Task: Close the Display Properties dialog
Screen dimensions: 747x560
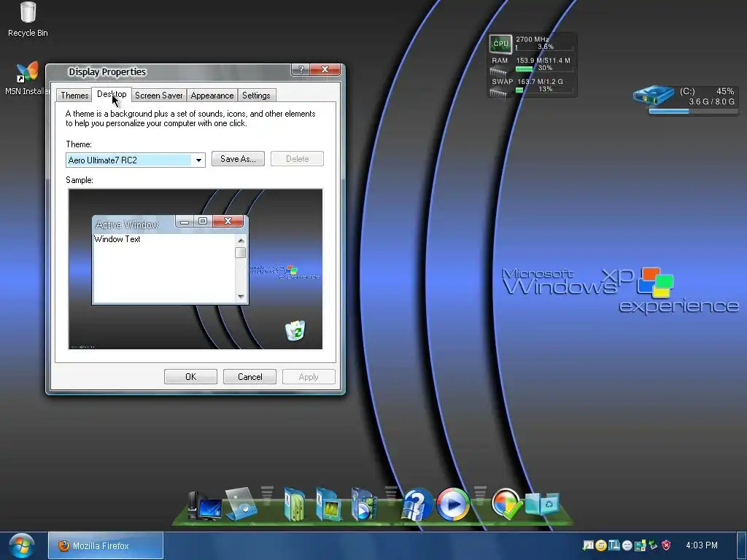Action: [x=325, y=69]
